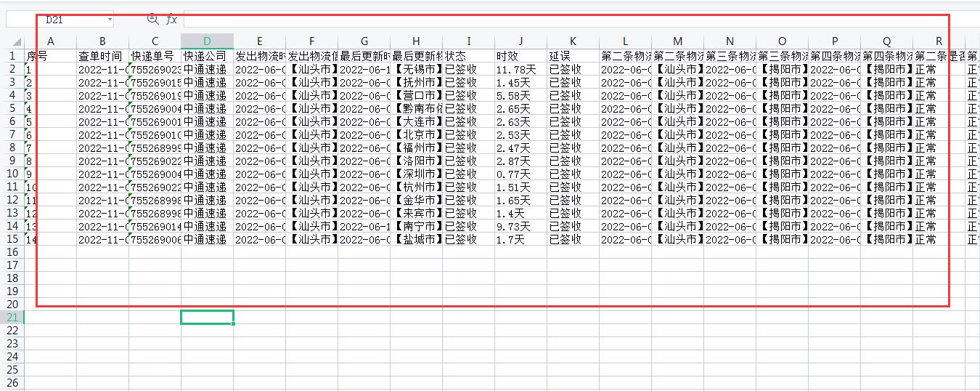
Task: Click the 【无锡市】 cell
Action: (x=416, y=69)
